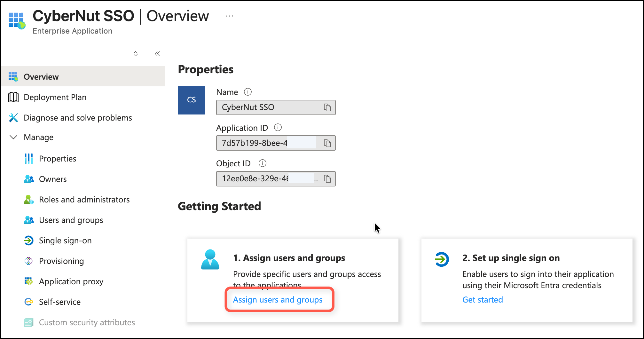
Task: Click the Get started link
Action: pyautogui.click(x=483, y=300)
